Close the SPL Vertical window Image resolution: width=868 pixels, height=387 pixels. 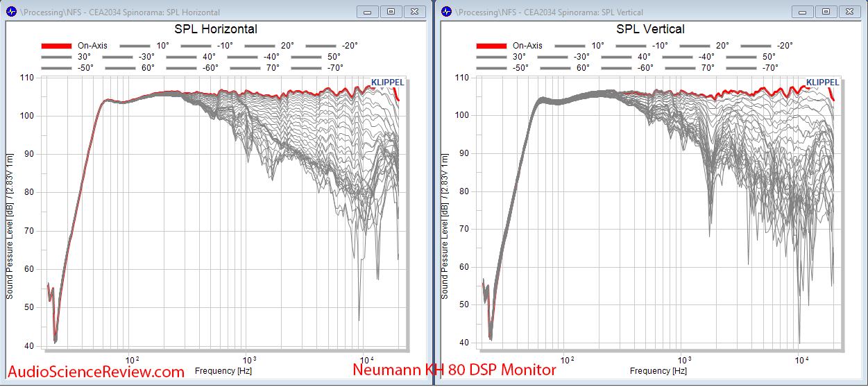click(849, 12)
